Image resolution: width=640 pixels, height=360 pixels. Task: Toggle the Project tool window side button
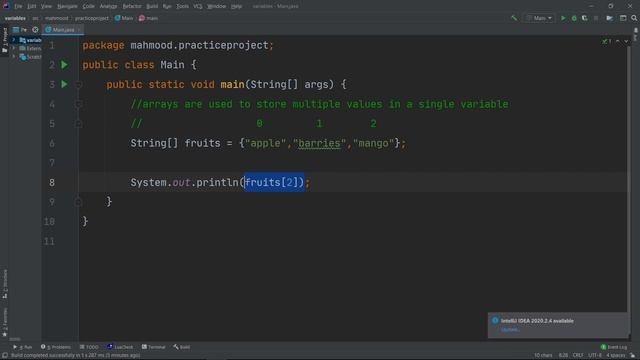pyautogui.click(x=4, y=41)
